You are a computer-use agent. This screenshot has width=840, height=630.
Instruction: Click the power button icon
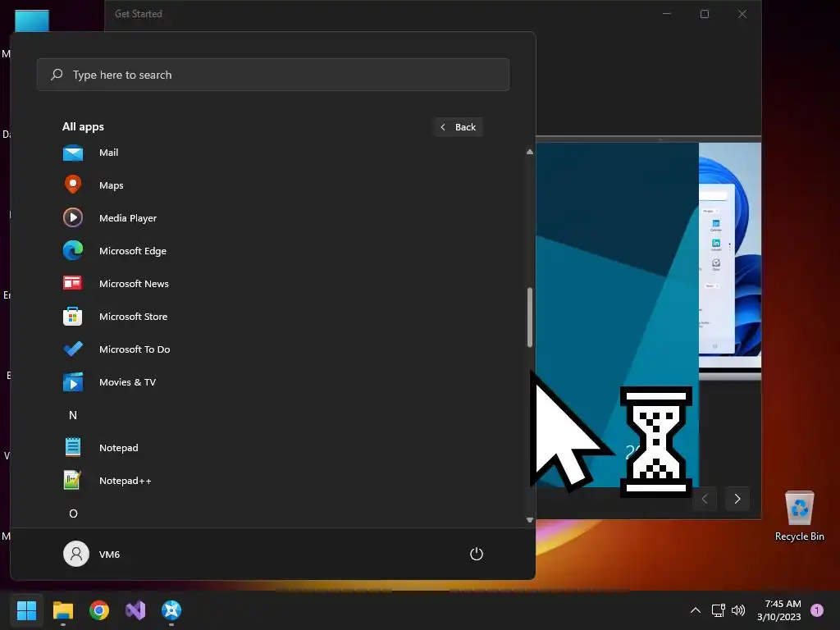[477, 554]
